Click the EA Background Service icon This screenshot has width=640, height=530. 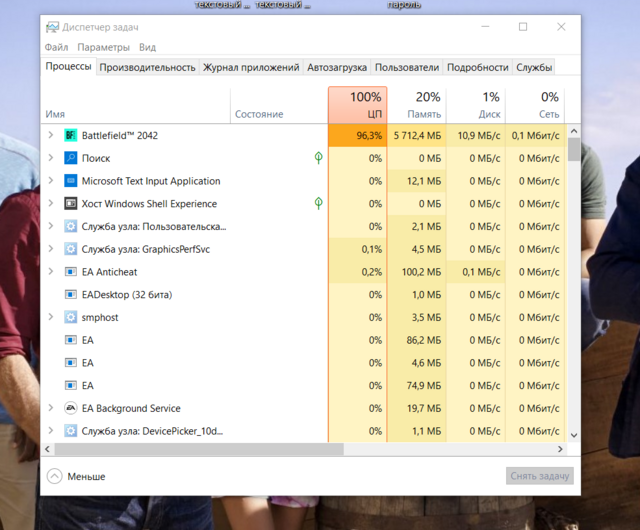point(71,408)
